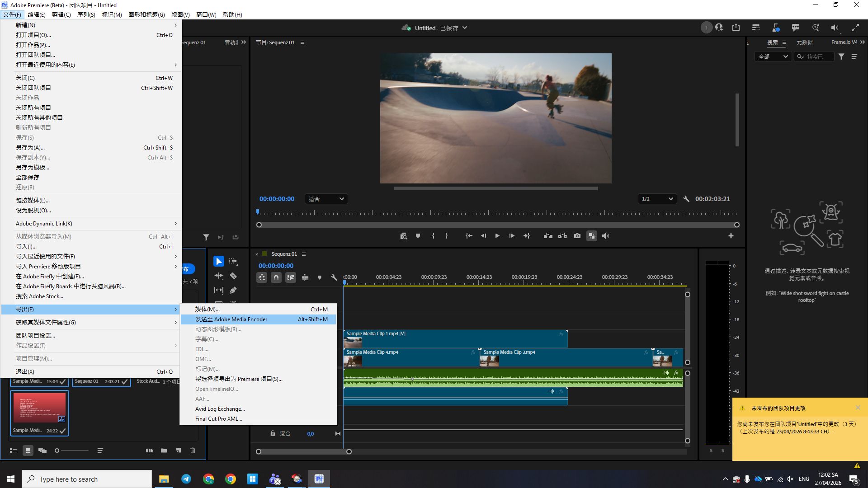
Task: Choose Avid Log Exchange export
Action: 258,408
